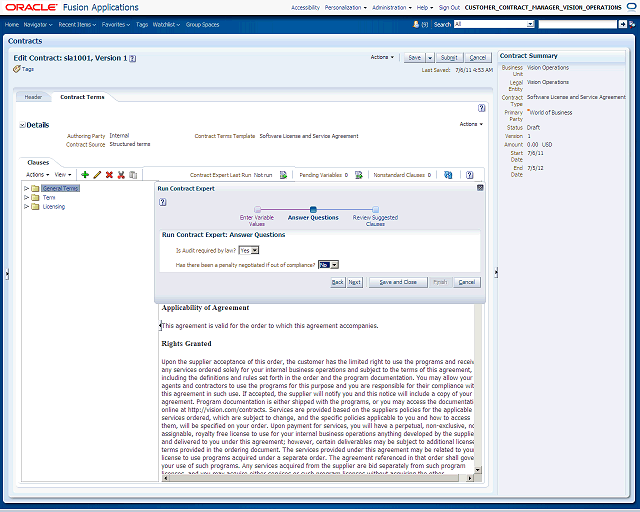
Task: Click the paste clause clipboard icon
Action: pos(133,175)
